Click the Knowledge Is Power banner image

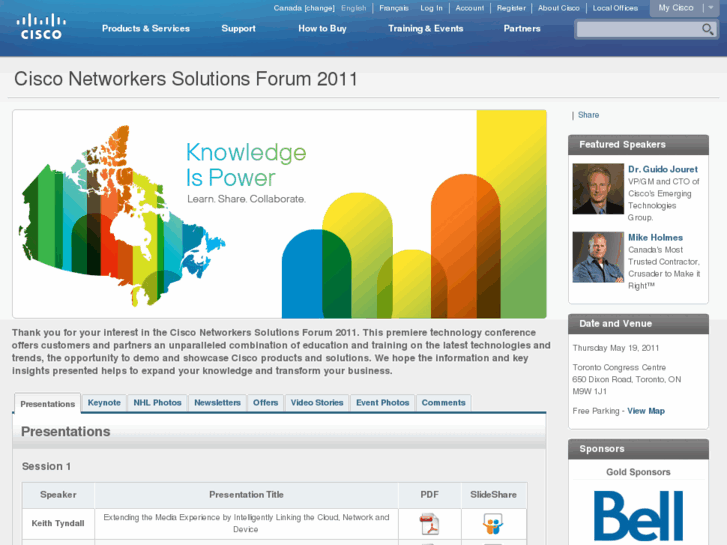coord(280,214)
